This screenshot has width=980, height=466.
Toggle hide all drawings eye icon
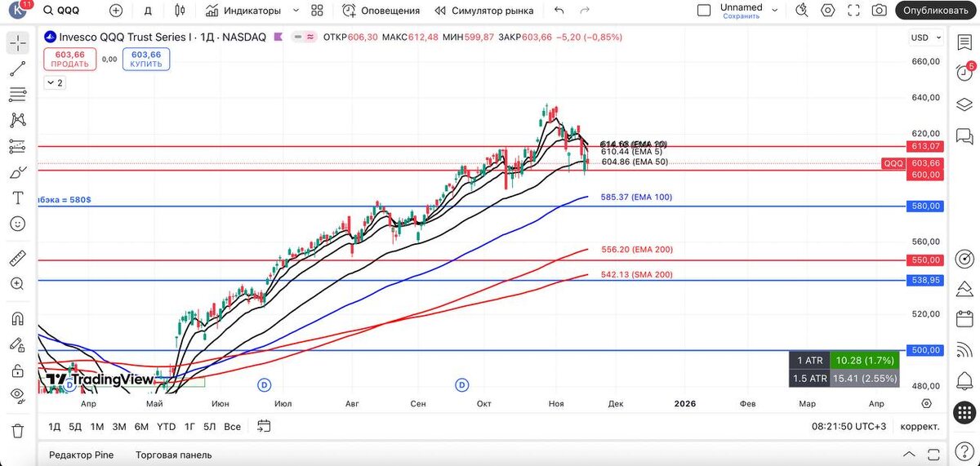[x=17, y=396]
